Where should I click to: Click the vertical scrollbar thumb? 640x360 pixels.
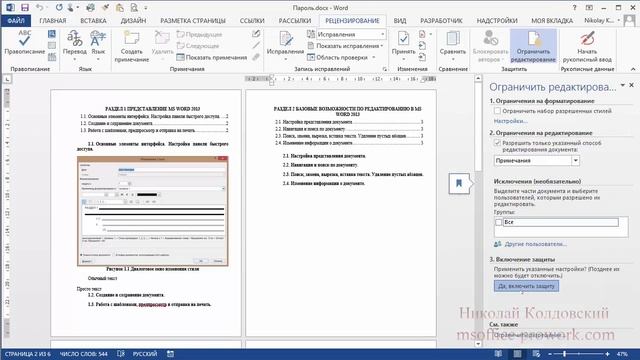[478, 127]
